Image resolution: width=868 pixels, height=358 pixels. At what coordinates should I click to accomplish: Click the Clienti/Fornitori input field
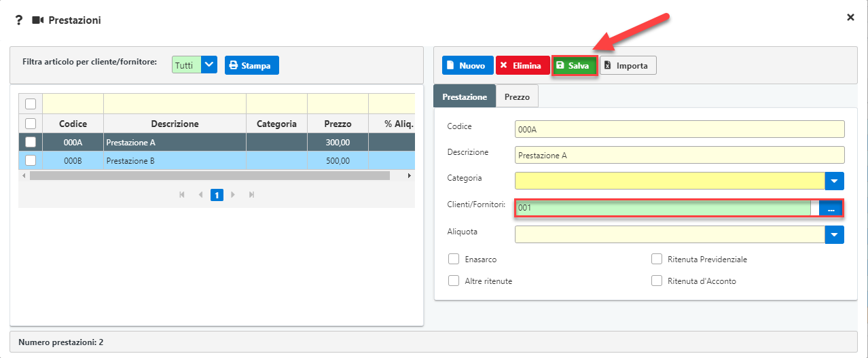[663, 208]
